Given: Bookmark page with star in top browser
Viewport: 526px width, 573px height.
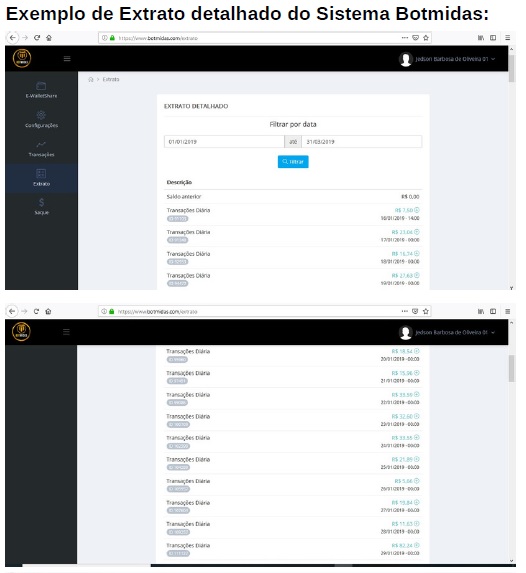Looking at the screenshot, I should (426, 38).
